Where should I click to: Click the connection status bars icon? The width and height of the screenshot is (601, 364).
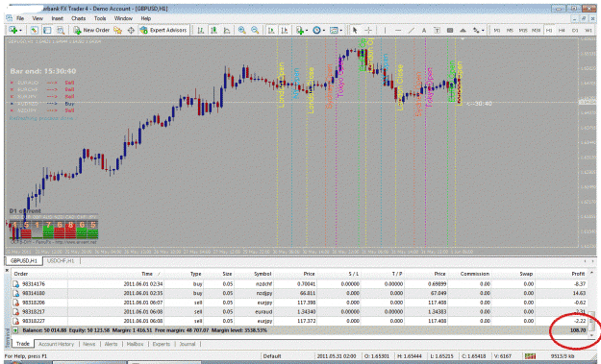click(x=530, y=356)
